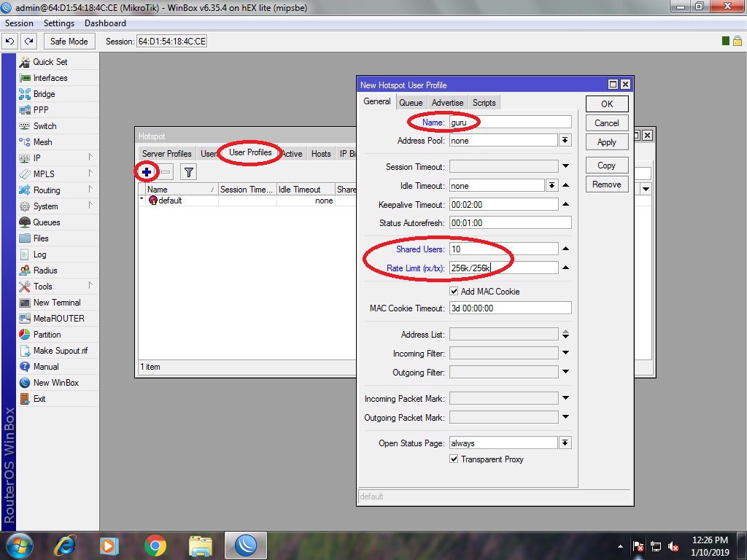The image size is (747, 560).
Task: Open Server Profiles tab in Hotspot
Action: (x=167, y=154)
